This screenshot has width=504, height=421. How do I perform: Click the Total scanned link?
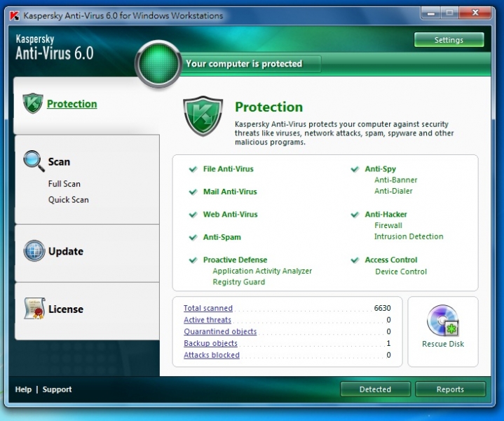208,308
